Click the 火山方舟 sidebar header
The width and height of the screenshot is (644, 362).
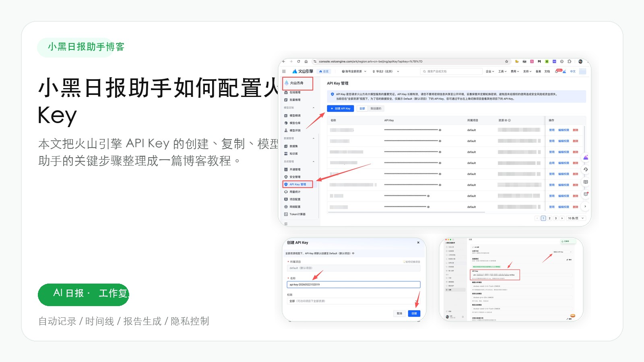coord(297,83)
